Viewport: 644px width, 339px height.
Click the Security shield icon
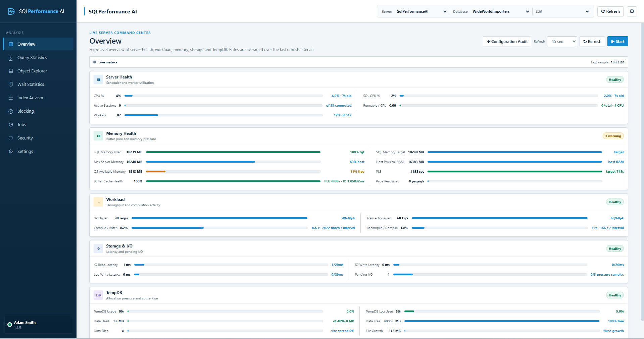point(11,138)
